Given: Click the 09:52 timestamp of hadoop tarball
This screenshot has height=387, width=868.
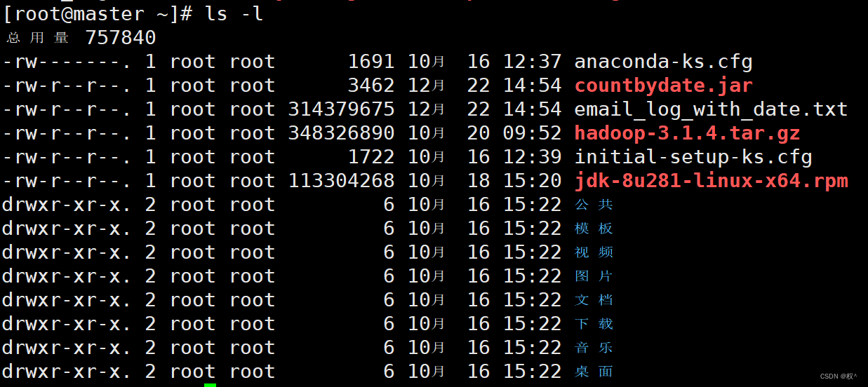Looking at the screenshot, I should pyautogui.click(x=533, y=134).
